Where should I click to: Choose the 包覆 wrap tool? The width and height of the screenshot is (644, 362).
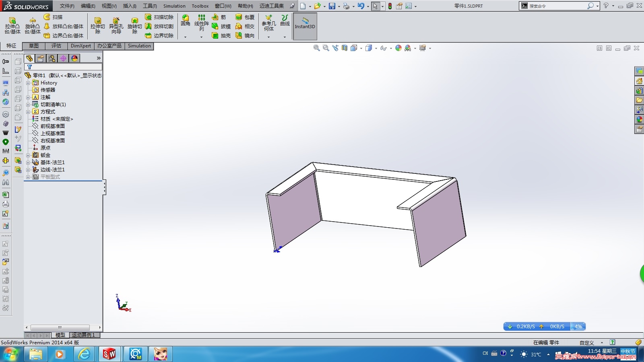coord(245,17)
